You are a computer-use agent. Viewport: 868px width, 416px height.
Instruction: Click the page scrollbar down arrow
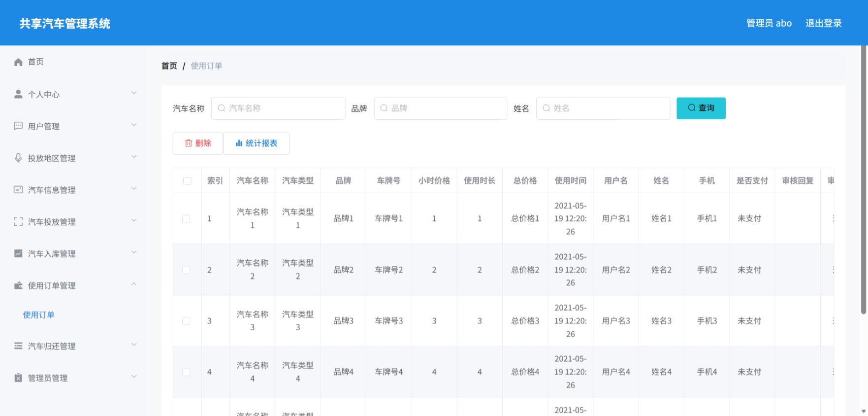point(864,411)
